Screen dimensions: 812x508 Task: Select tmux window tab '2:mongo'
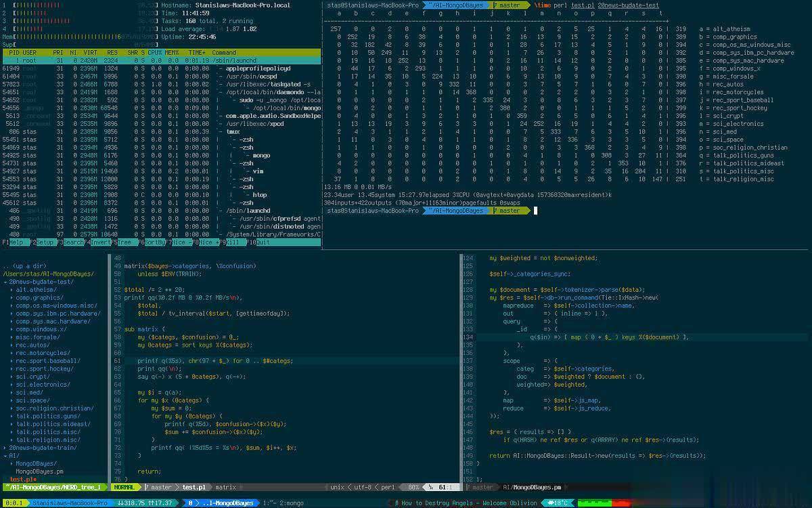(x=292, y=503)
